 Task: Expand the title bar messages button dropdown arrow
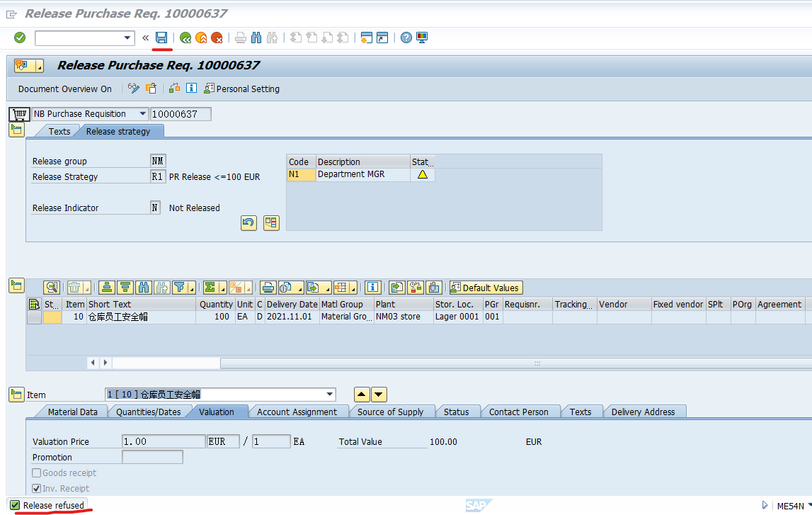point(39,67)
